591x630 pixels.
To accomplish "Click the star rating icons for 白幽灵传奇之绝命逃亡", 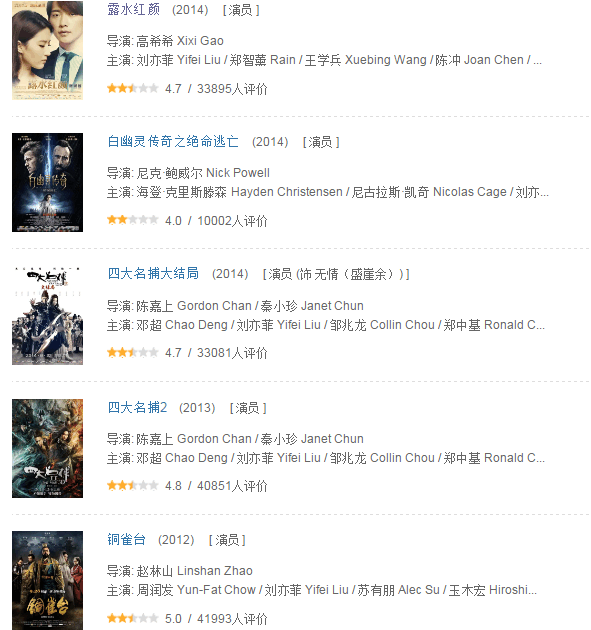I will 133,220.
